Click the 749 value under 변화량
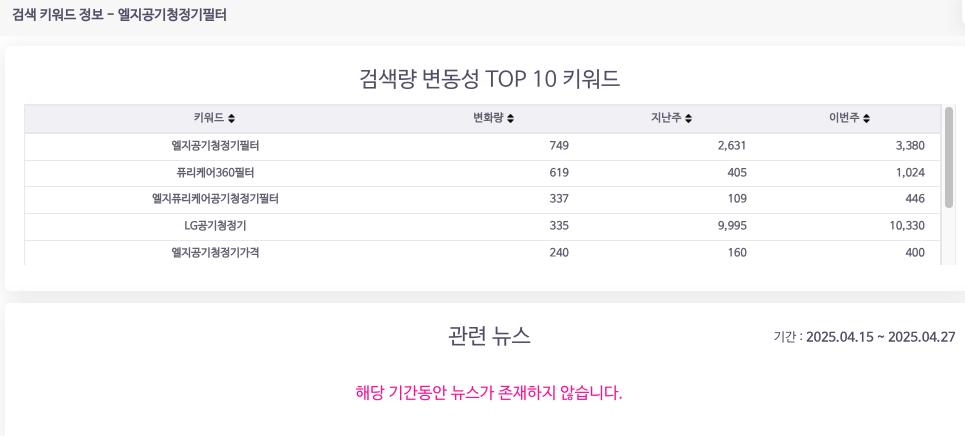Image resolution: width=965 pixels, height=436 pixels. (559, 146)
